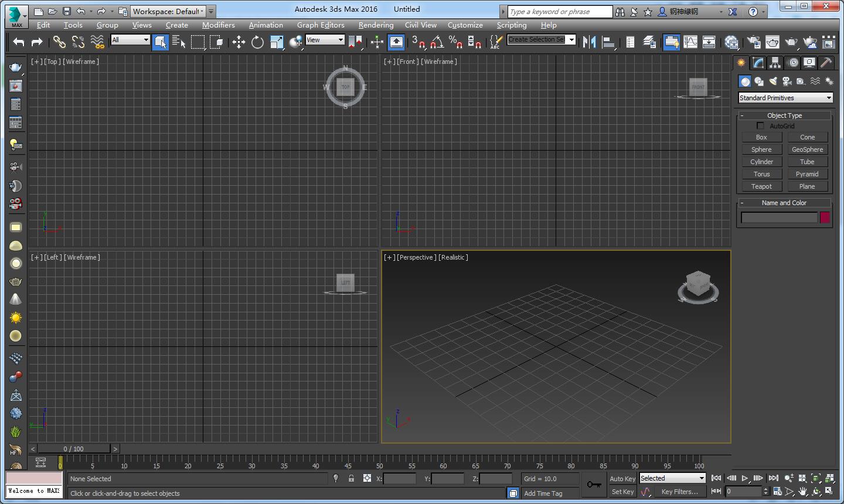Click the Mirror tool icon
The width and height of the screenshot is (844, 504).
pos(589,42)
